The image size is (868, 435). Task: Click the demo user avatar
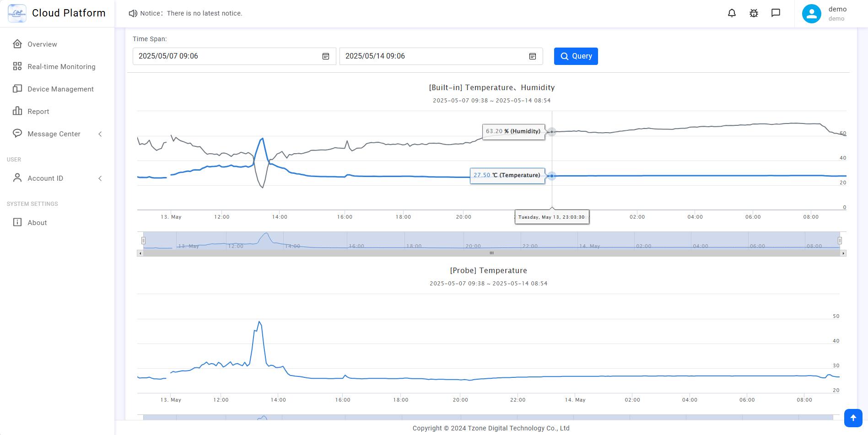point(811,14)
